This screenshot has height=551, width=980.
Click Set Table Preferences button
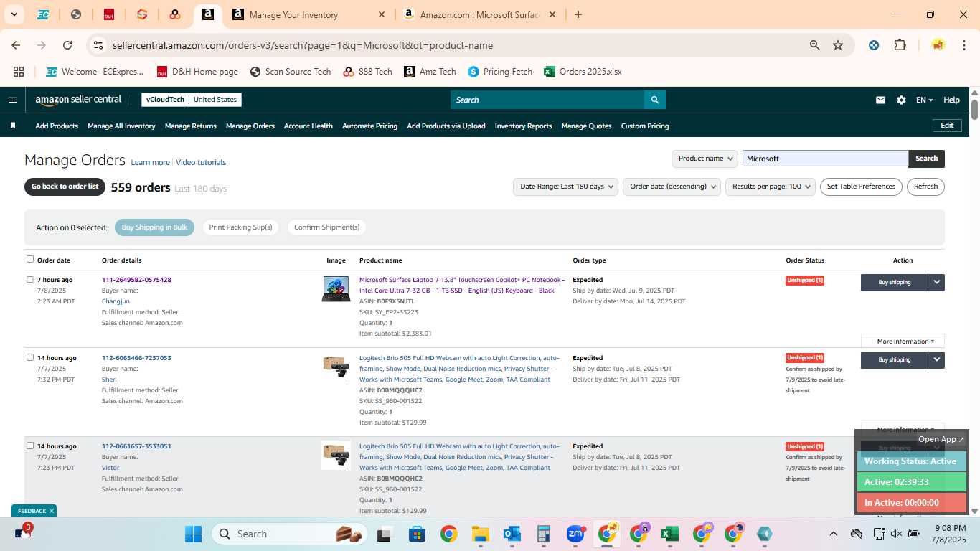861,187
